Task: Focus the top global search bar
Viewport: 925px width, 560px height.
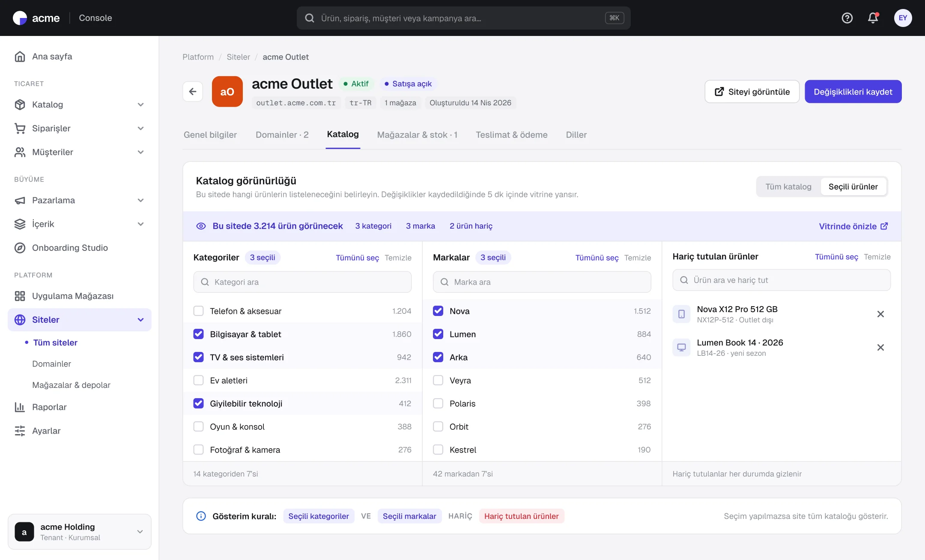Action: tap(463, 18)
